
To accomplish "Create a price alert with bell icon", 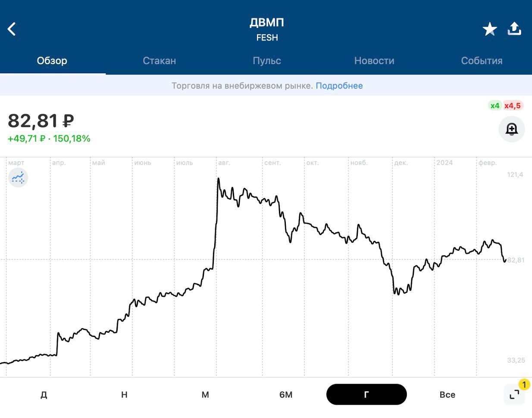I will [x=512, y=129].
